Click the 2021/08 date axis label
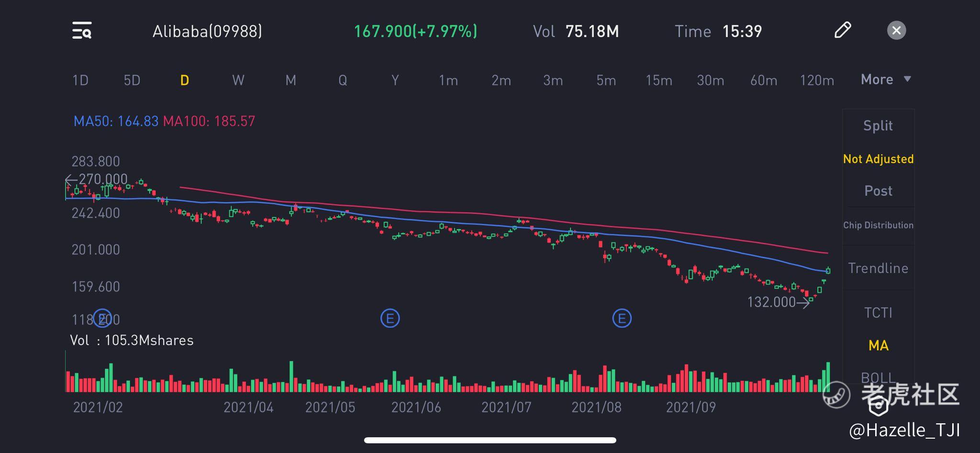This screenshot has width=980, height=453. tap(596, 407)
